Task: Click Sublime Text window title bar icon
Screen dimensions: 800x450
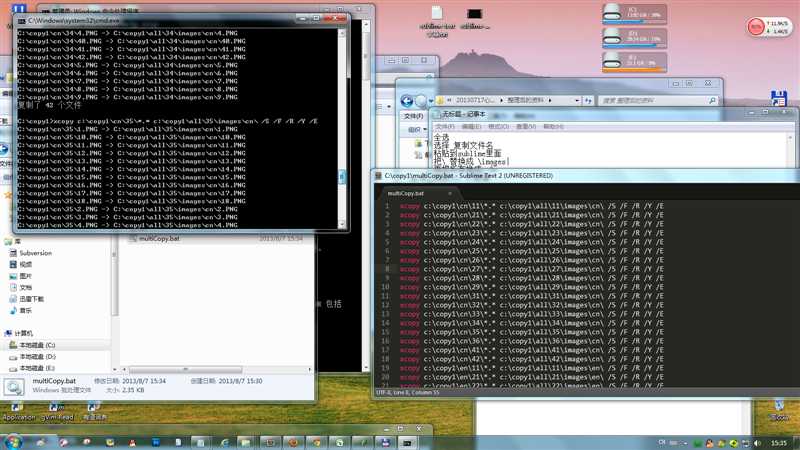Action: click(x=379, y=176)
